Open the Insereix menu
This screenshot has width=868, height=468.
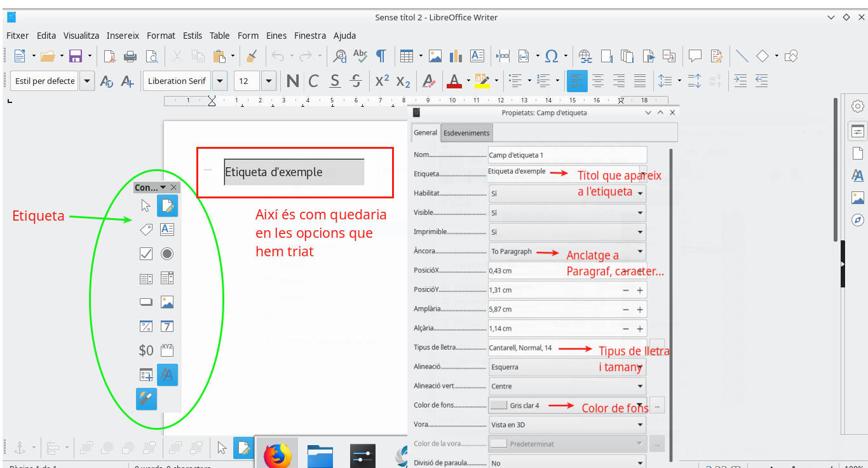123,36
